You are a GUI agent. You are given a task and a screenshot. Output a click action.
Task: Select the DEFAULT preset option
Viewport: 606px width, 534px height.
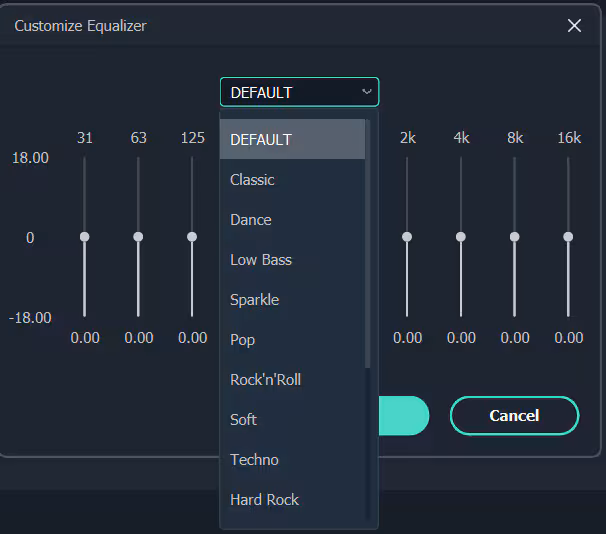click(x=292, y=140)
